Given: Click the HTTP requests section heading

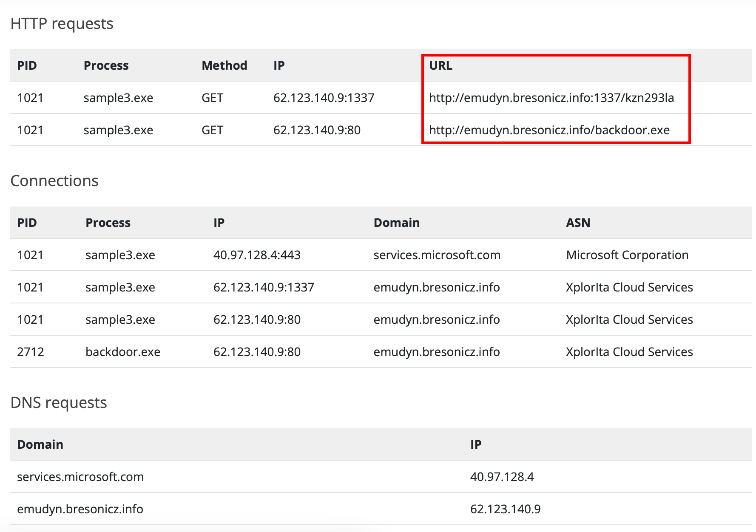Looking at the screenshot, I should (62, 24).
